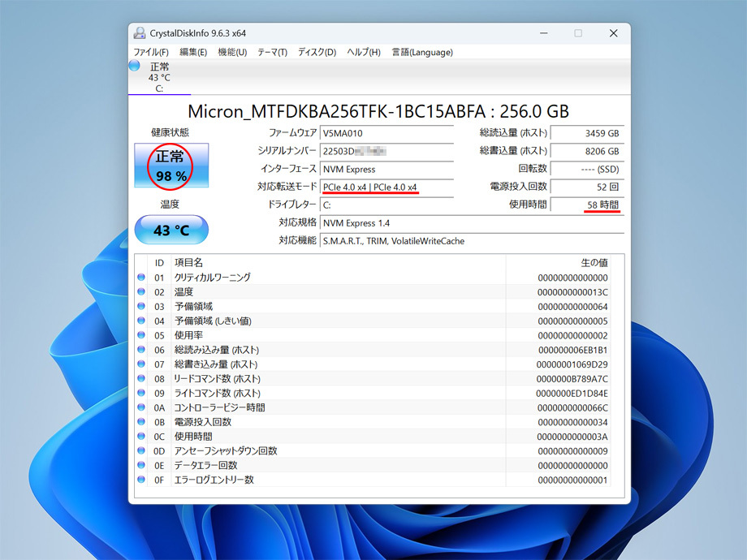The image size is (747, 560).
Task: Click status orb for ID 02 温度 row
Action: click(x=141, y=291)
